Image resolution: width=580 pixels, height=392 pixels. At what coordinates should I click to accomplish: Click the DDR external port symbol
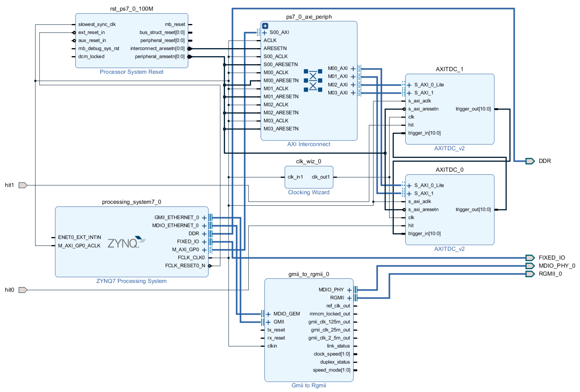tap(530, 161)
